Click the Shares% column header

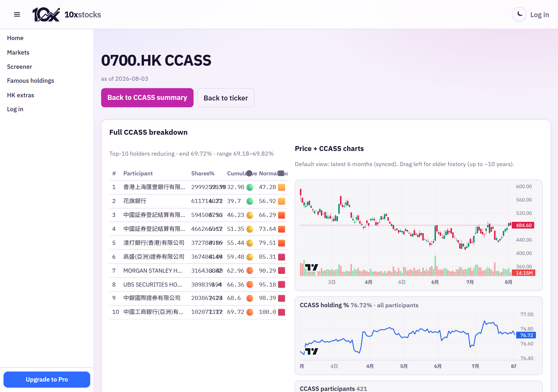pos(203,173)
